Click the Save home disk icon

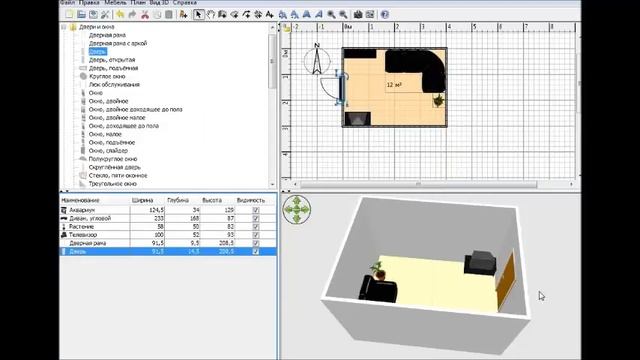tap(93, 15)
